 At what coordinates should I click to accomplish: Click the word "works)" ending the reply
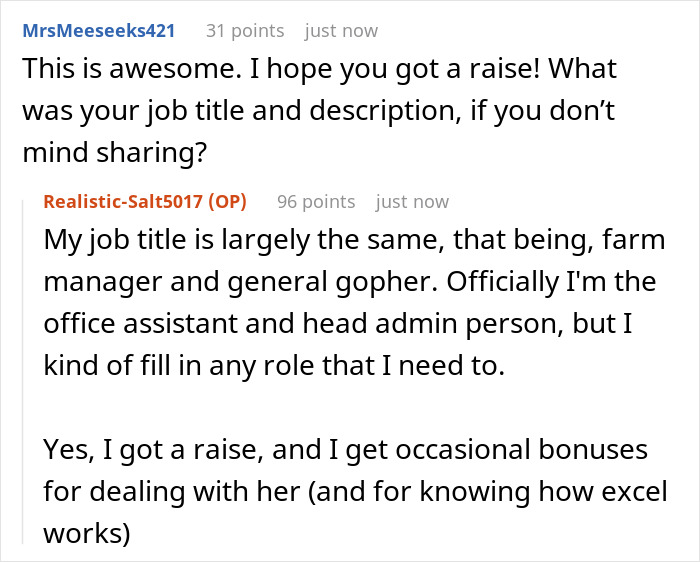click(87, 534)
